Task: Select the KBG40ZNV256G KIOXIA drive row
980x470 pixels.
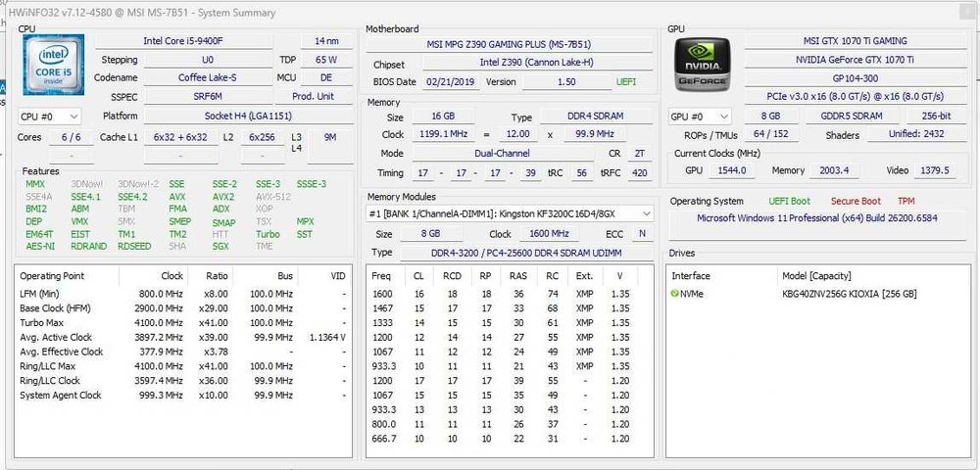Action: click(x=817, y=294)
